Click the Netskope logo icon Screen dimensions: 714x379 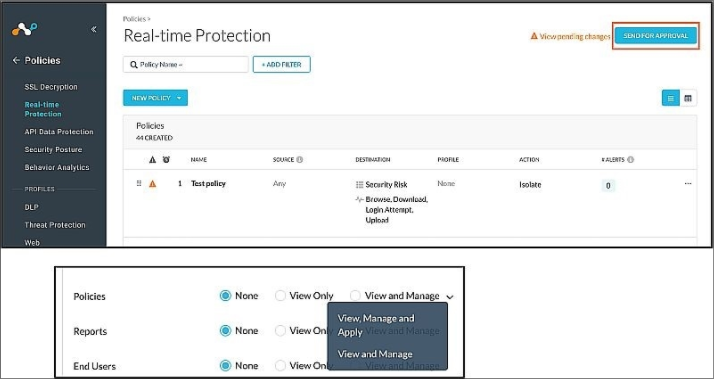25,29
